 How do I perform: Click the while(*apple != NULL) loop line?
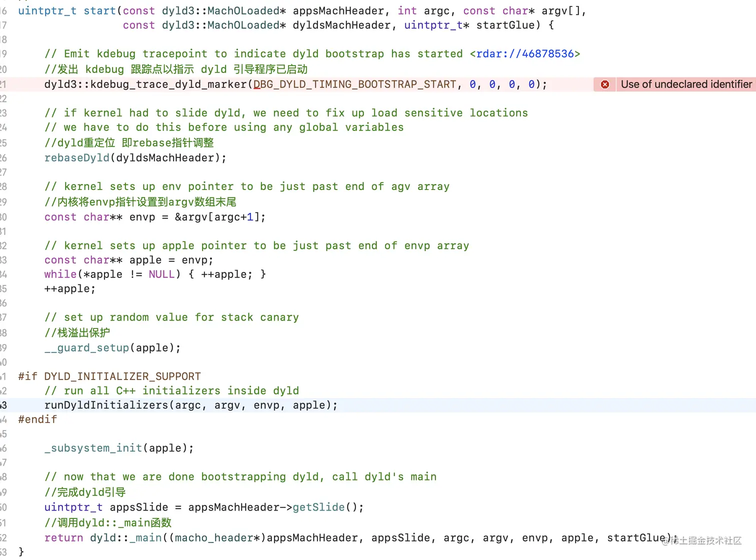pyautogui.click(x=155, y=274)
